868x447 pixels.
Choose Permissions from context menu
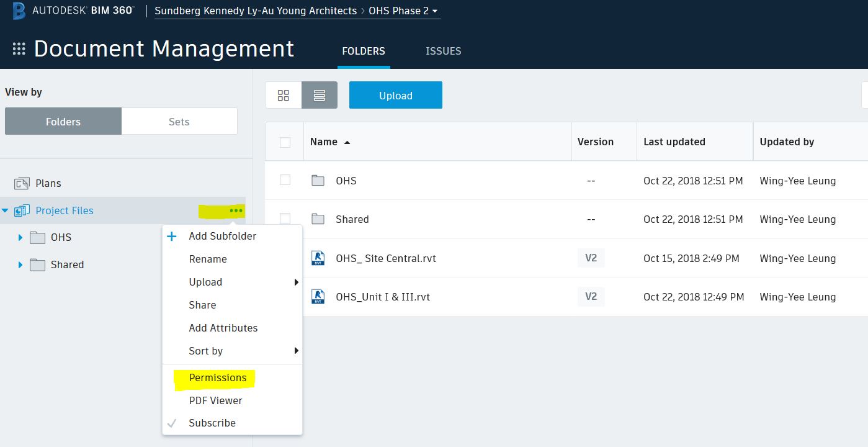click(218, 377)
